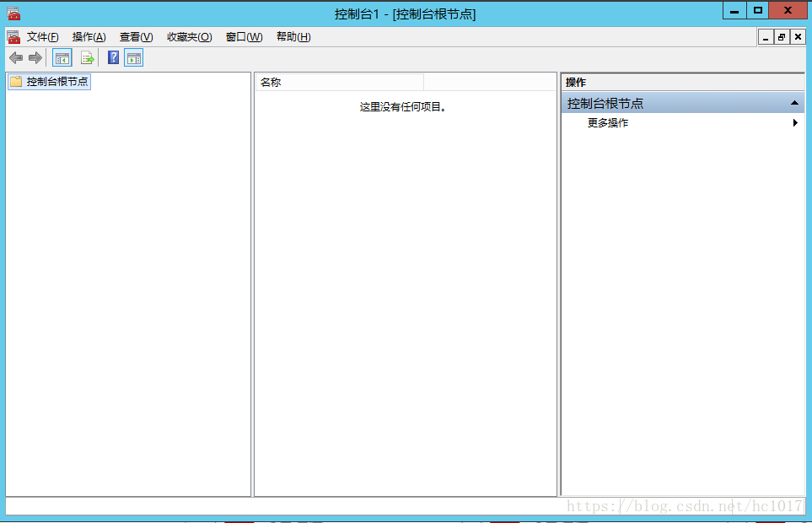Click the MMC system icon in title bar
This screenshot has height=523, width=812.
click(x=13, y=13)
